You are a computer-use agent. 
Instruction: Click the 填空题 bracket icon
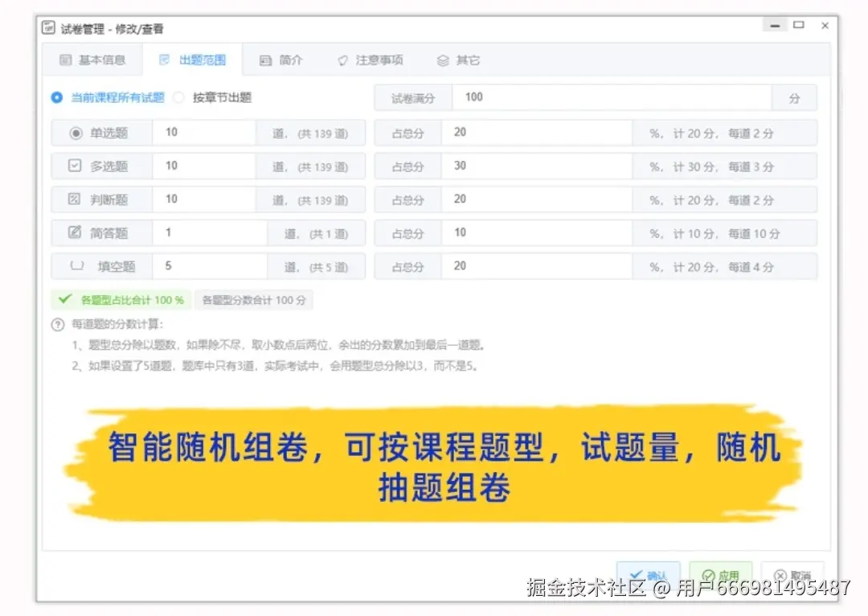click(77, 265)
